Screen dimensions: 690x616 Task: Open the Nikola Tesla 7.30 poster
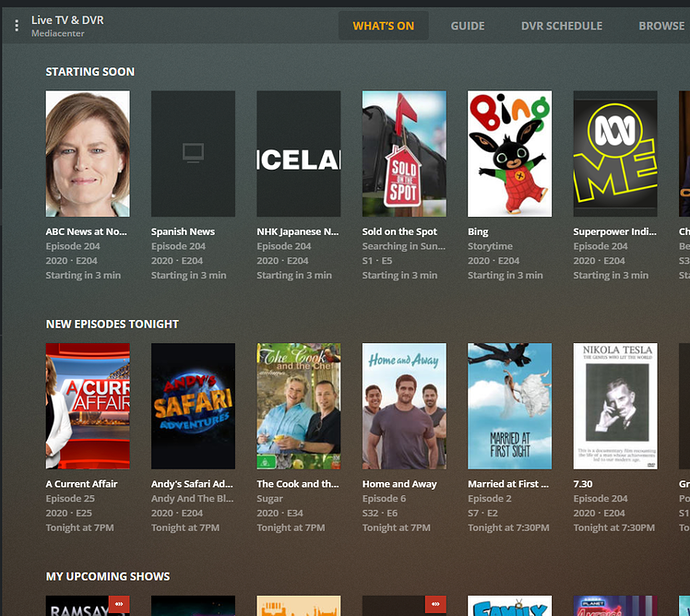pyautogui.click(x=615, y=406)
